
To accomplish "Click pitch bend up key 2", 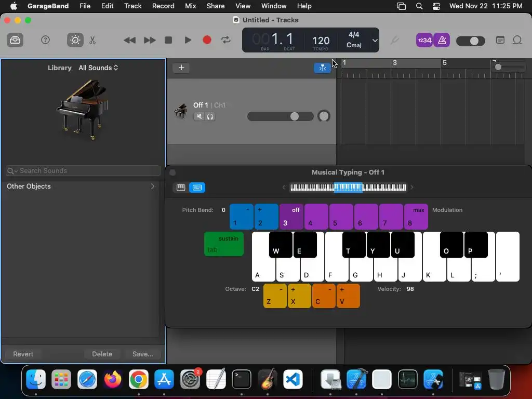I will (267, 217).
